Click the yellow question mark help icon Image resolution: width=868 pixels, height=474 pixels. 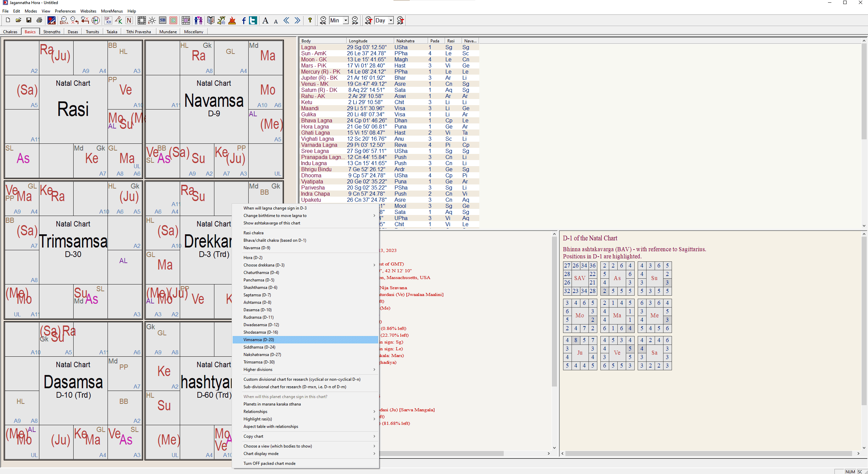(310, 20)
